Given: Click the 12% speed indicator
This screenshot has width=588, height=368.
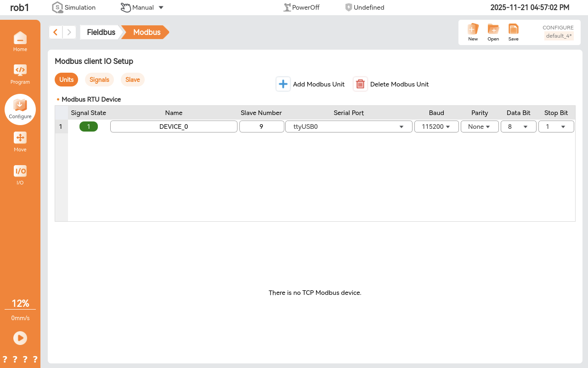Looking at the screenshot, I should (20, 304).
